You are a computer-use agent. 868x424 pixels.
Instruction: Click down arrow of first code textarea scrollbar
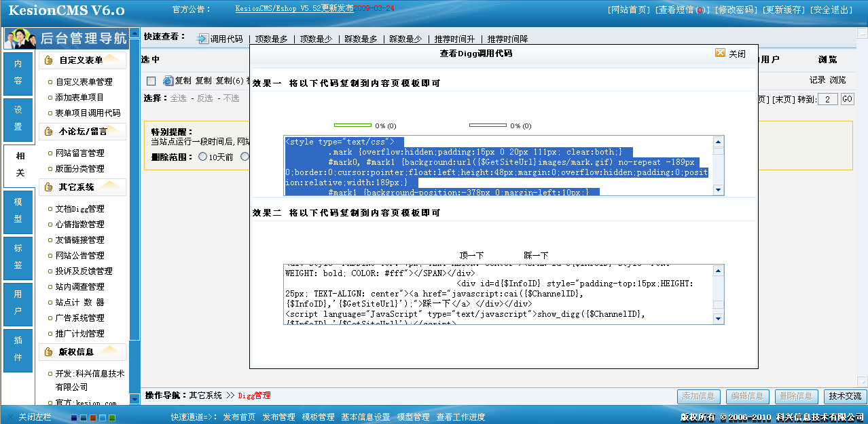tap(718, 190)
